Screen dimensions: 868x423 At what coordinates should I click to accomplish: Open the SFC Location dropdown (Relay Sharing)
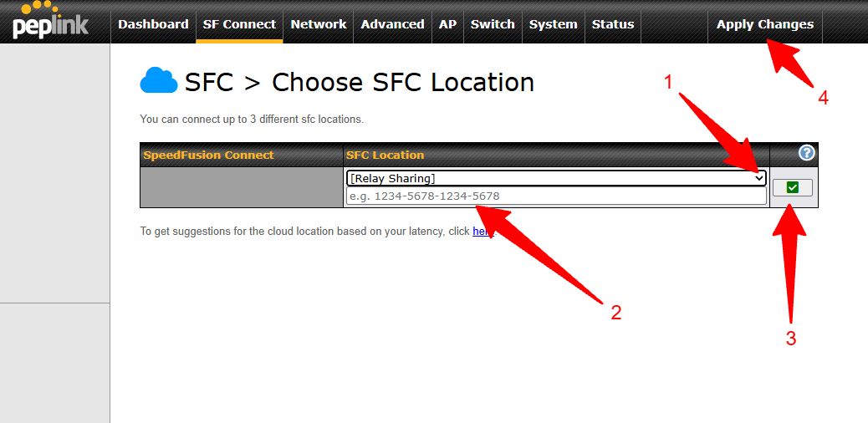tap(556, 178)
